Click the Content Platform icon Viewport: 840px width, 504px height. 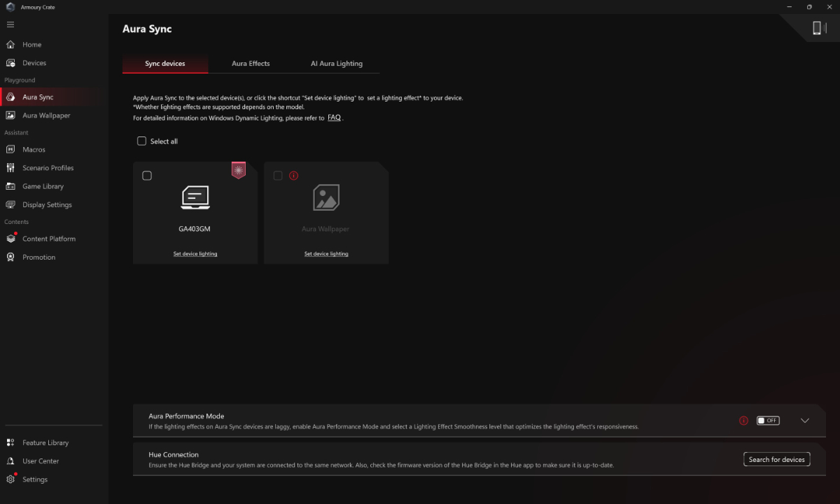coord(10,239)
